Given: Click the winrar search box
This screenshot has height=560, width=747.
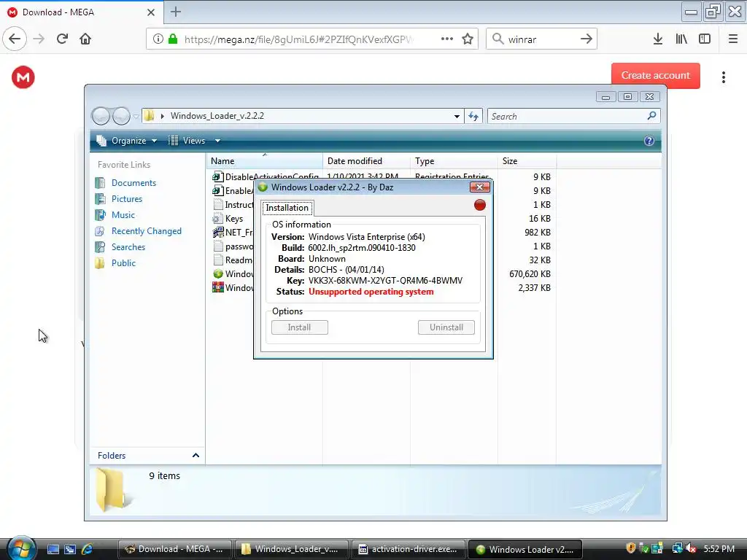Looking at the screenshot, I should tap(541, 39).
